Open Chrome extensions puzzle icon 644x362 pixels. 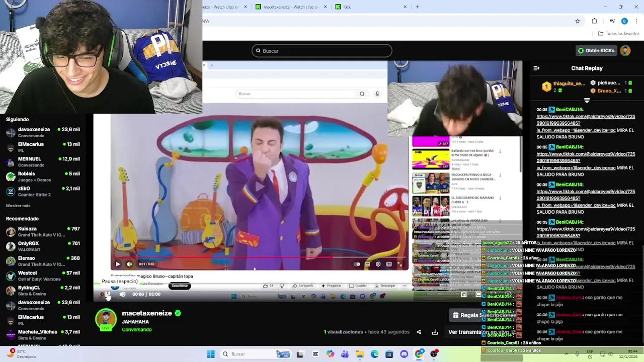tap(595, 21)
